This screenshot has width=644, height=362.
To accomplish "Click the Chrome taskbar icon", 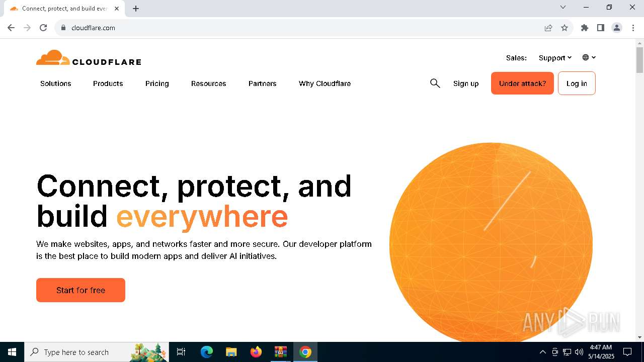I will pyautogui.click(x=305, y=352).
